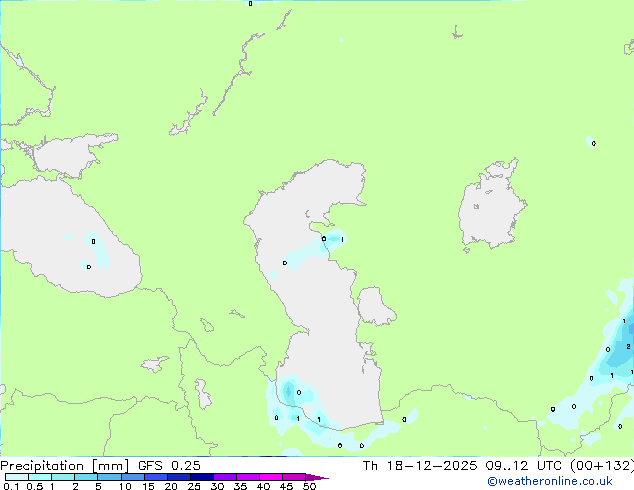Image resolution: width=634 pixels, height=490 pixels.
Task: Select the 5–10 mm legend color swatch
Action: coord(109,477)
